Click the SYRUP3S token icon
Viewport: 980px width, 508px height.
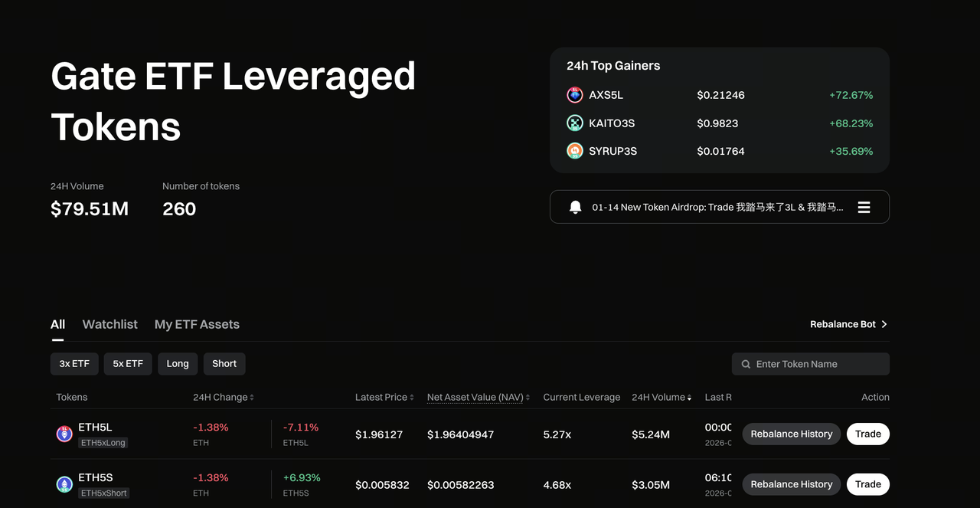575,151
